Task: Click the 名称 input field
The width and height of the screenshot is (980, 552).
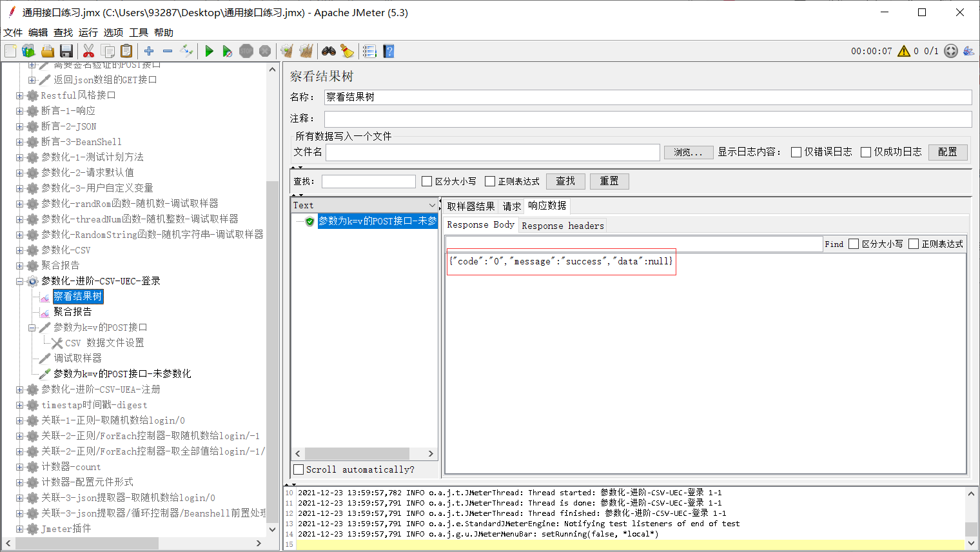Action: click(648, 97)
